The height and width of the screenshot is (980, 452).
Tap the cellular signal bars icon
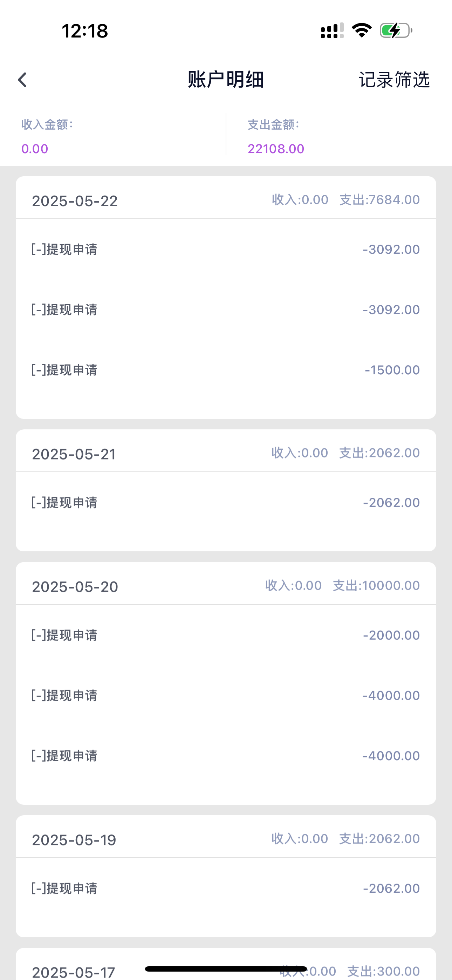click(x=332, y=30)
